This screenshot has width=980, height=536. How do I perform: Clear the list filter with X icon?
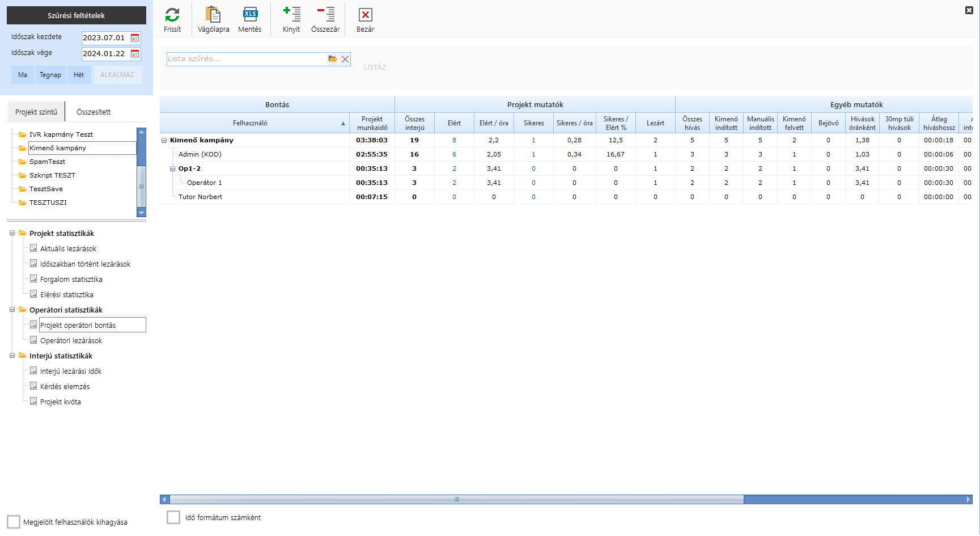click(345, 59)
